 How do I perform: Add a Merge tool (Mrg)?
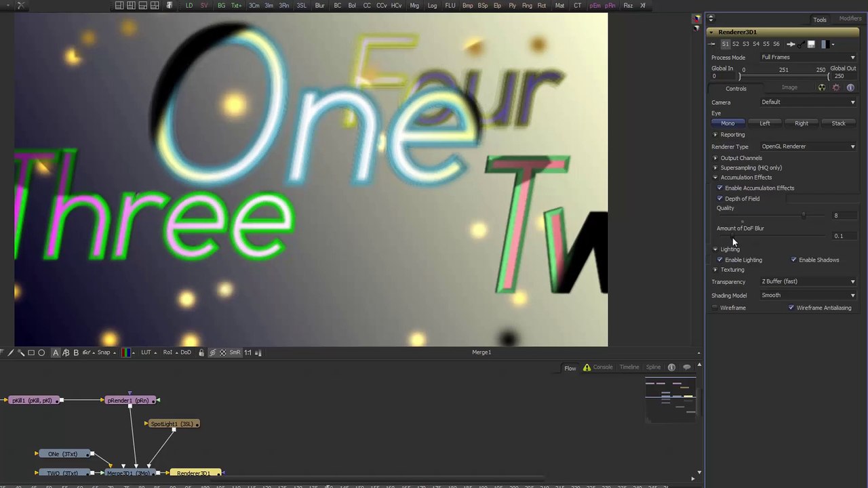tap(414, 5)
